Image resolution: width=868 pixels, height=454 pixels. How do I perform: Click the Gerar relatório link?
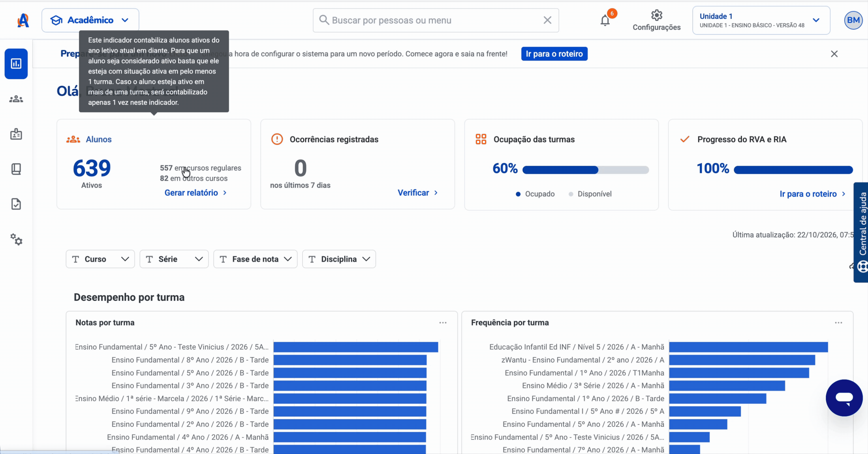click(196, 193)
